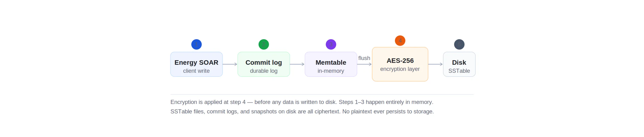Image resolution: width=644 pixels, height=137 pixels.
Task: Select the AES-256 box title
Action: click(400, 61)
